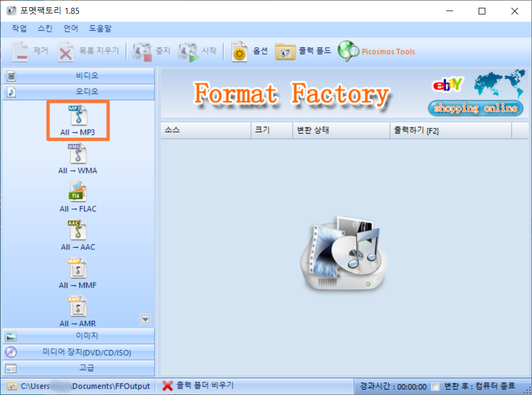Click the 변환 상태 column header
This screenshot has height=395, width=532.
click(341, 130)
